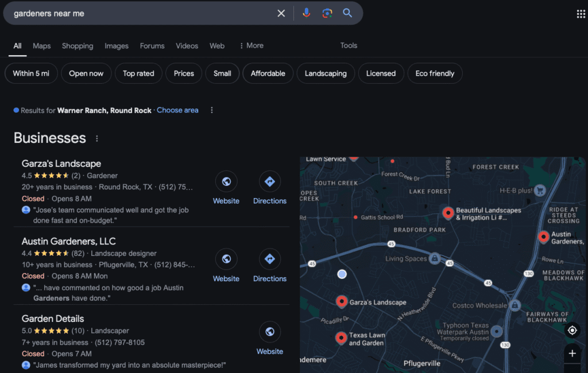Image resolution: width=588 pixels, height=373 pixels.
Task: Open Google Lens image search
Action: (x=327, y=13)
